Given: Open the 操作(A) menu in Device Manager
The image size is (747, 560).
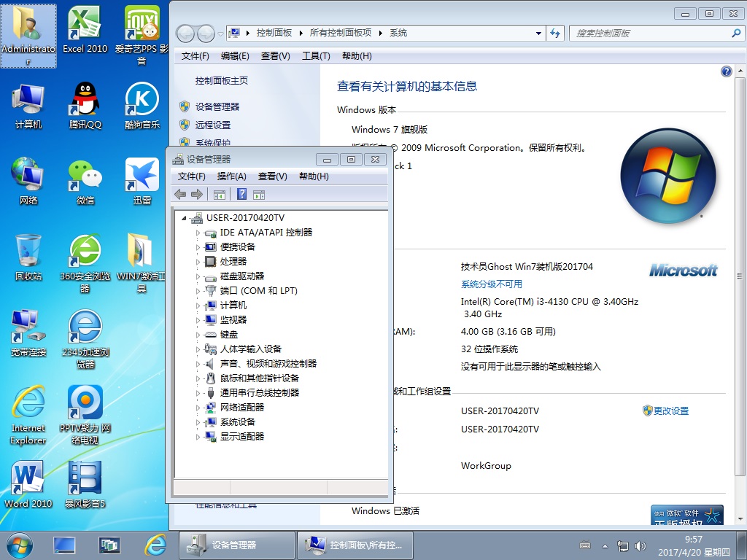Looking at the screenshot, I should pos(231,176).
